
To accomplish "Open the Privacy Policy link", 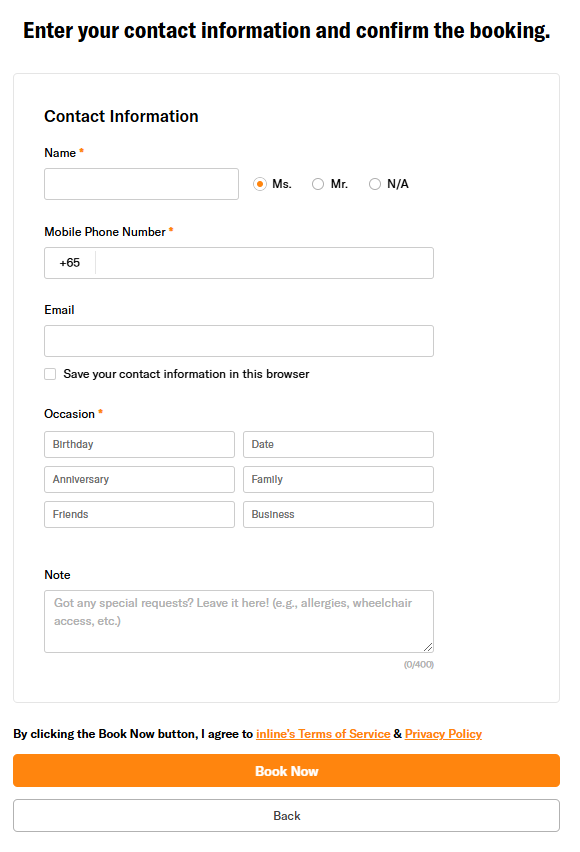I will (x=443, y=734).
